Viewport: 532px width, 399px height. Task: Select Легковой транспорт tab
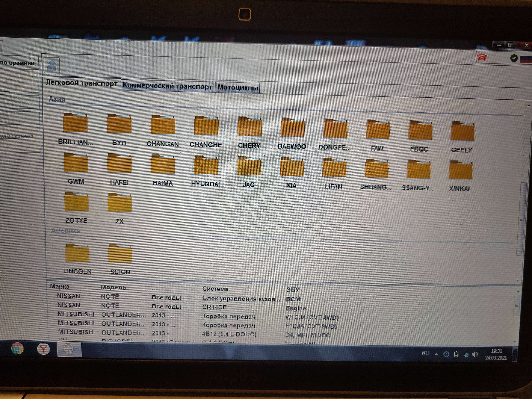click(x=82, y=83)
